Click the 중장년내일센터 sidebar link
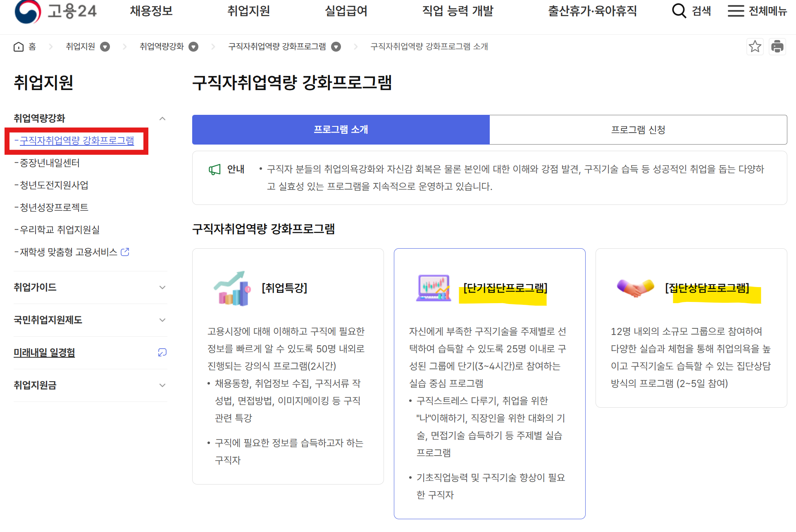Viewport: 796px width, 532px height. click(50, 163)
